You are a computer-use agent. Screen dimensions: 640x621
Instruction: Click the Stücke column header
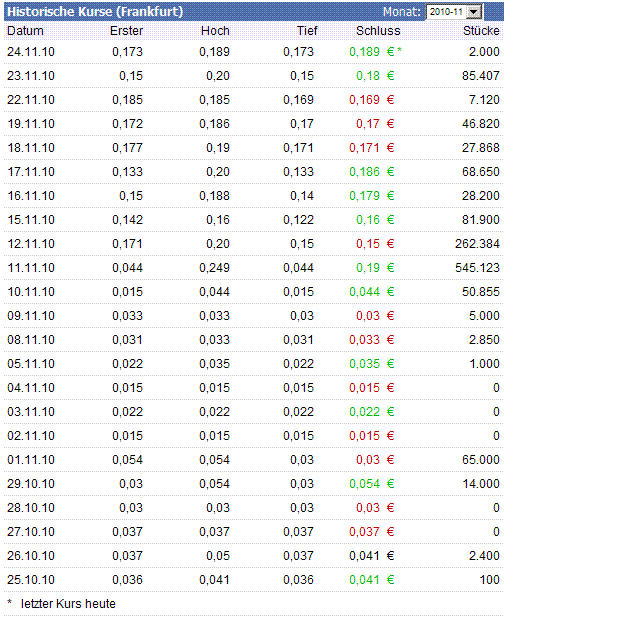[482, 31]
